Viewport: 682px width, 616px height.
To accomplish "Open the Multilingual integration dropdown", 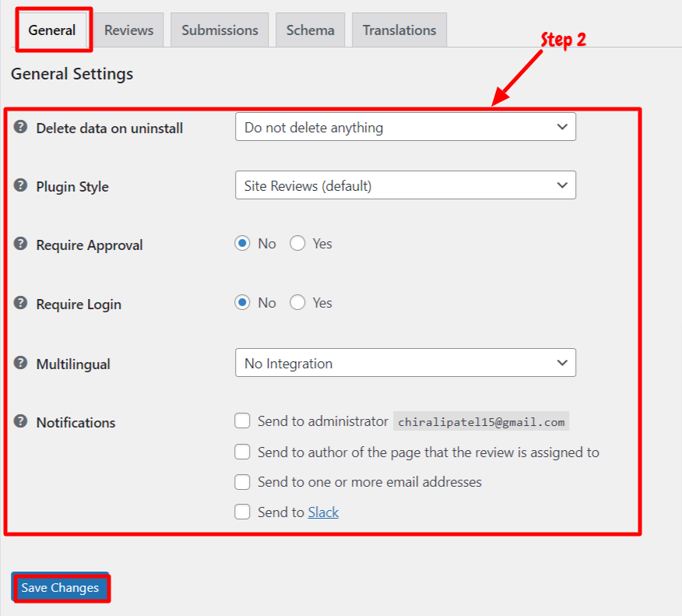I will pos(406,363).
